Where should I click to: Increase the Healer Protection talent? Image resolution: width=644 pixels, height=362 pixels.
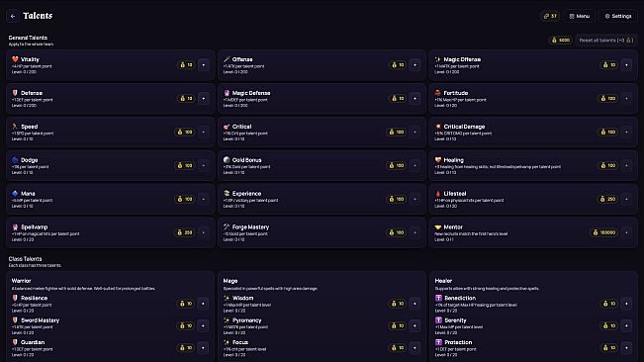[x=626, y=347]
